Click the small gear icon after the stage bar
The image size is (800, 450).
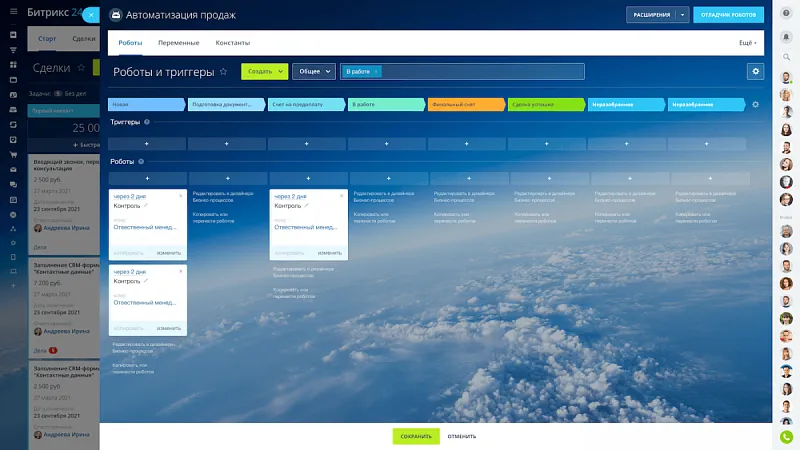(755, 104)
